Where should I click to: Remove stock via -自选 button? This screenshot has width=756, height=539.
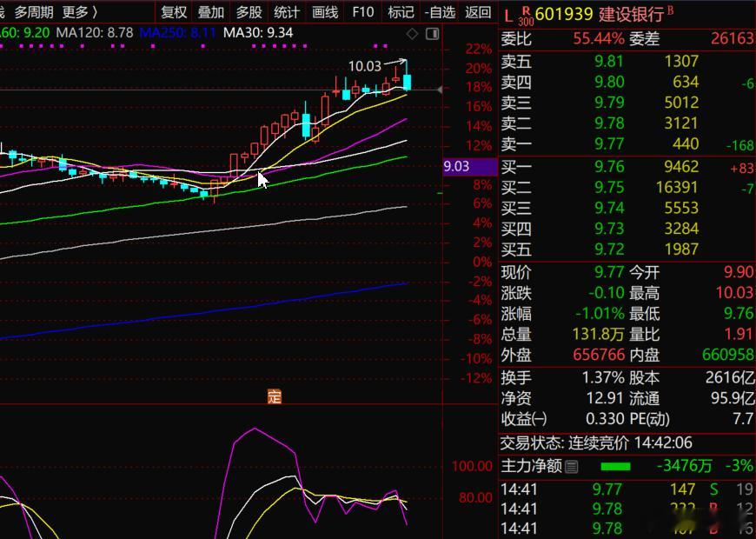[441, 12]
